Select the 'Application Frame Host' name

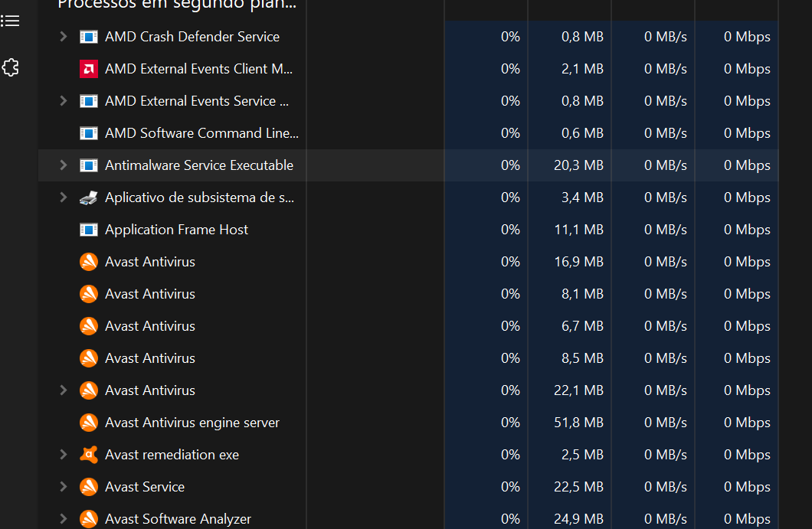click(x=177, y=230)
